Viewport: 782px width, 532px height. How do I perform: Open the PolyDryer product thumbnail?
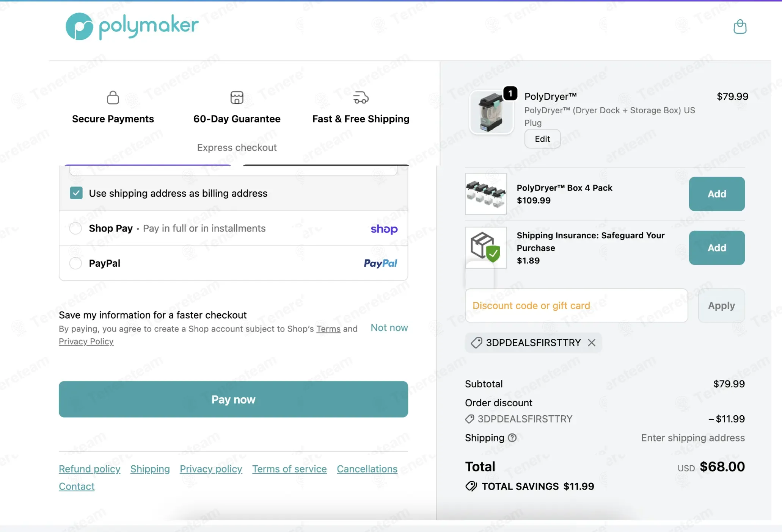[x=491, y=112]
